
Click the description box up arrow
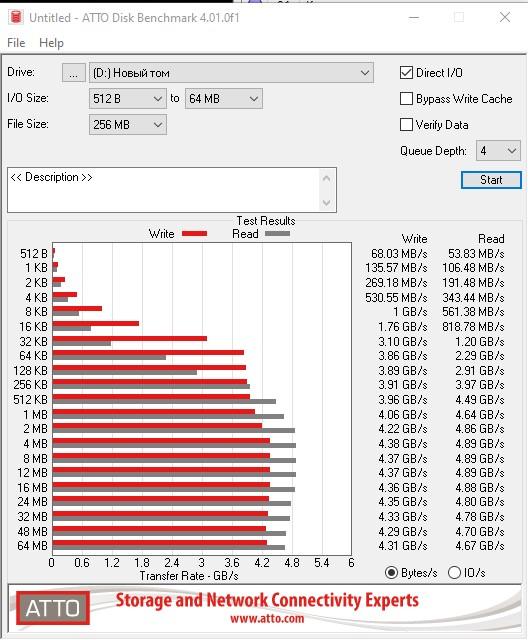tap(326, 178)
